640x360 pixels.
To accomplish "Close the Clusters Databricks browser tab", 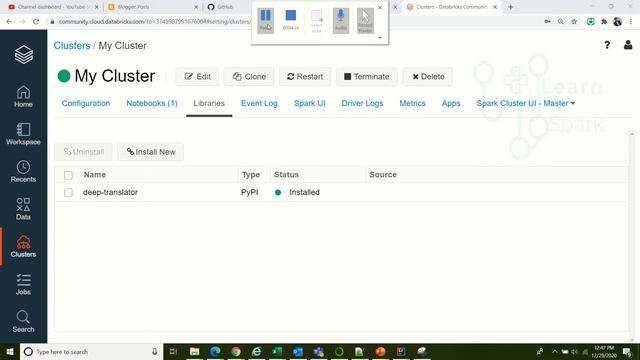I will click(x=495, y=7).
